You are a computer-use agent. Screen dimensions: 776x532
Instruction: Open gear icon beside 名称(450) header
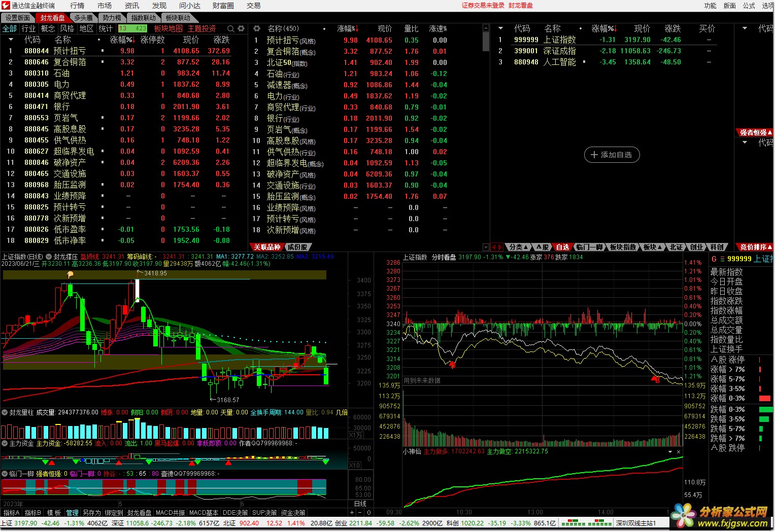(x=256, y=28)
